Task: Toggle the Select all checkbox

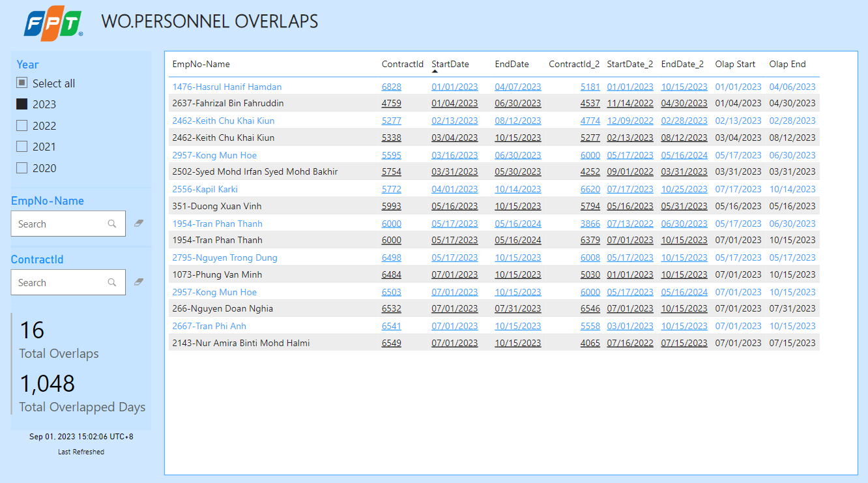Action: 22,83
